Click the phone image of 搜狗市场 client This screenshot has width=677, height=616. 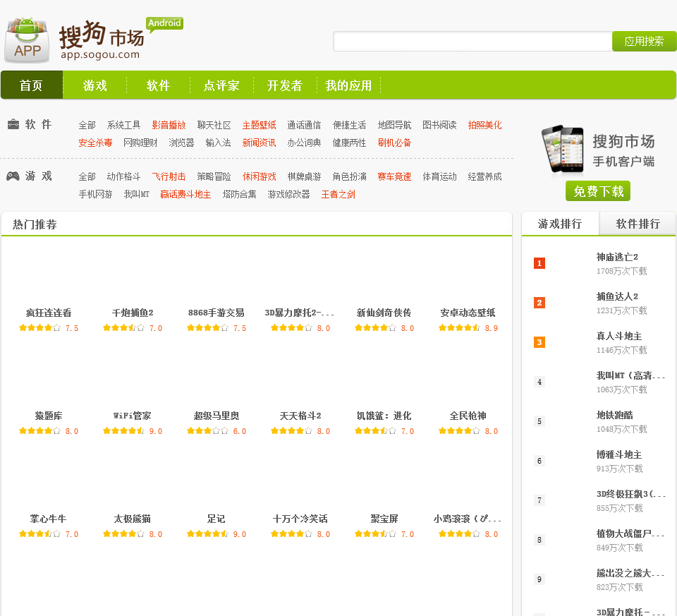[x=563, y=149]
